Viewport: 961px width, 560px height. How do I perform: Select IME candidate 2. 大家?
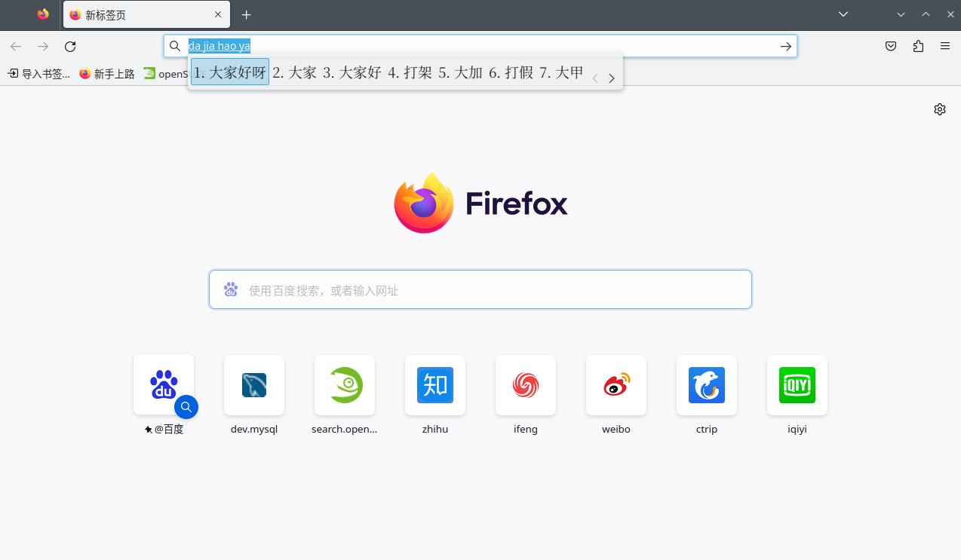295,72
